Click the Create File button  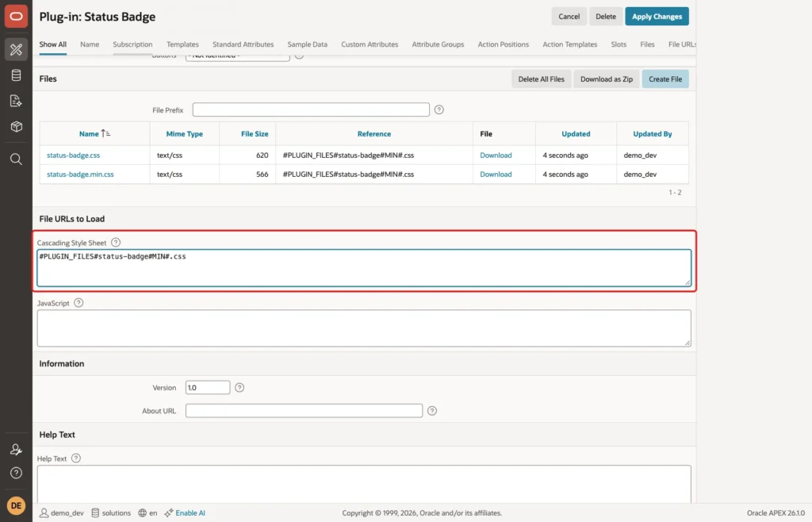click(665, 79)
